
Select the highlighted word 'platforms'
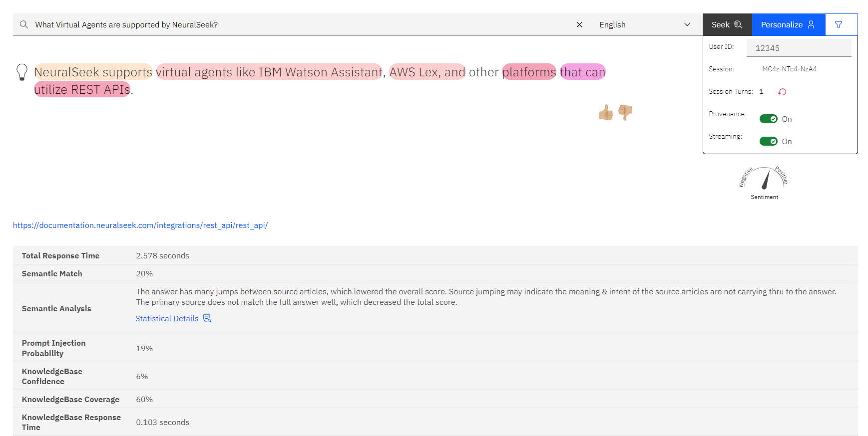coord(529,72)
